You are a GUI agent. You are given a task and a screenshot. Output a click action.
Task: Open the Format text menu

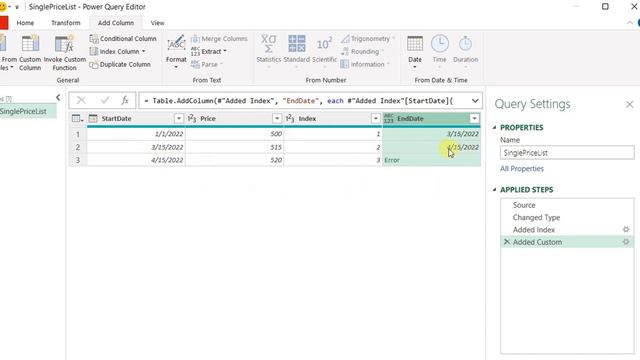click(176, 52)
